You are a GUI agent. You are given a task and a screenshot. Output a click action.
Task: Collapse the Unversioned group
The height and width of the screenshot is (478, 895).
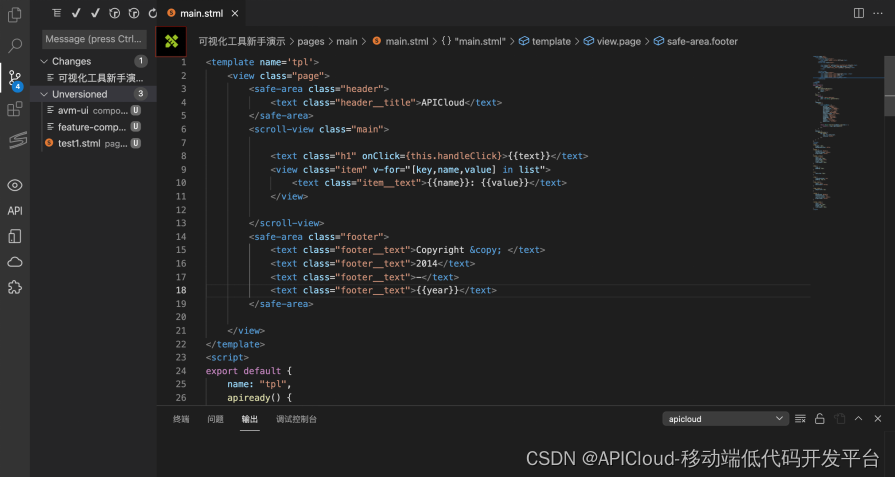(44, 94)
